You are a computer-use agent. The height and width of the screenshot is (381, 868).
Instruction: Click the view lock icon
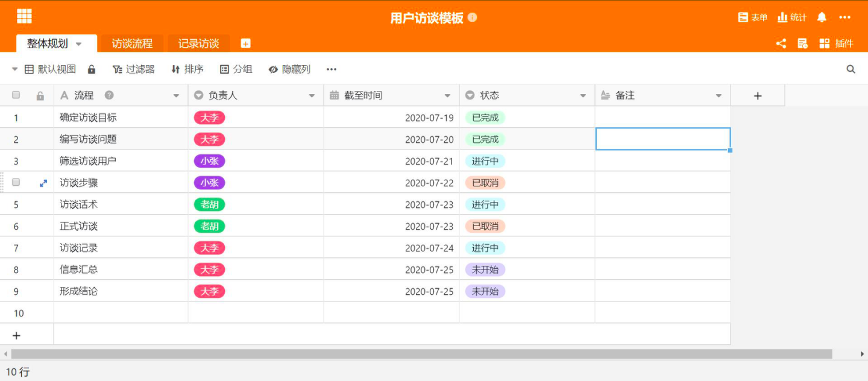tap(92, 69)
